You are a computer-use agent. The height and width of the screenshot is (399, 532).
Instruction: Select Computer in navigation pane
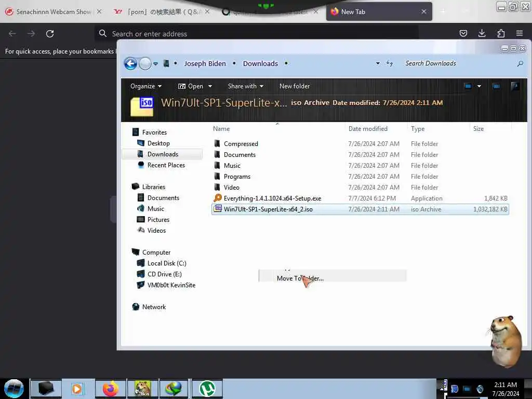point(156,252)
